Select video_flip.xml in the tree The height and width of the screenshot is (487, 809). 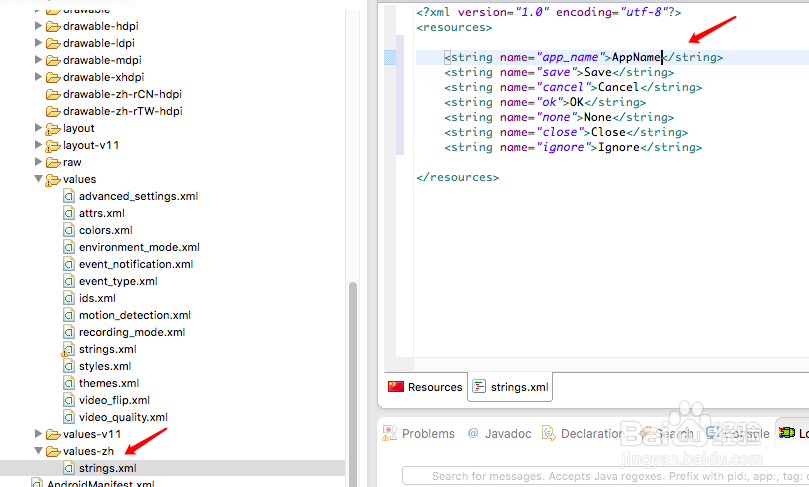coord(114,400)
